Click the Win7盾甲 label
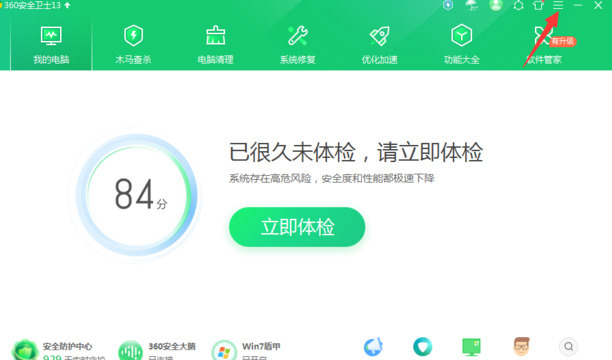The height and width of the screenshot is (360, 612). click(x=261, y=346)
